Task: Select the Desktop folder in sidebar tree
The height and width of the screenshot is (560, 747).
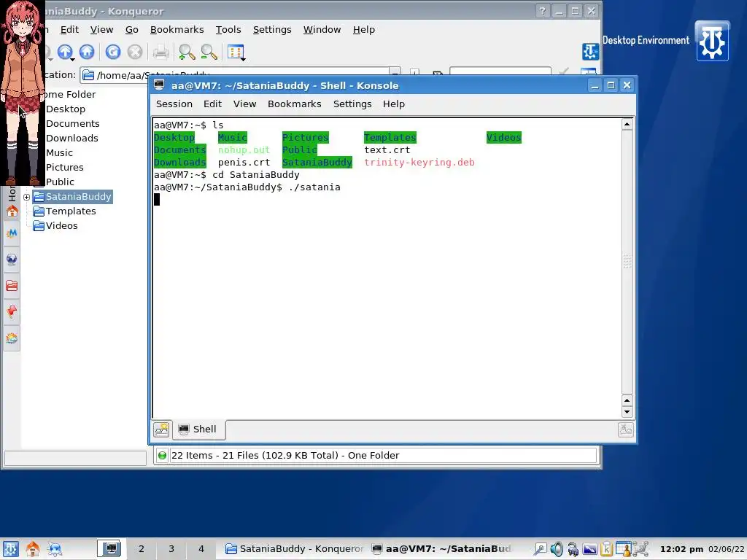Action: 65,109
